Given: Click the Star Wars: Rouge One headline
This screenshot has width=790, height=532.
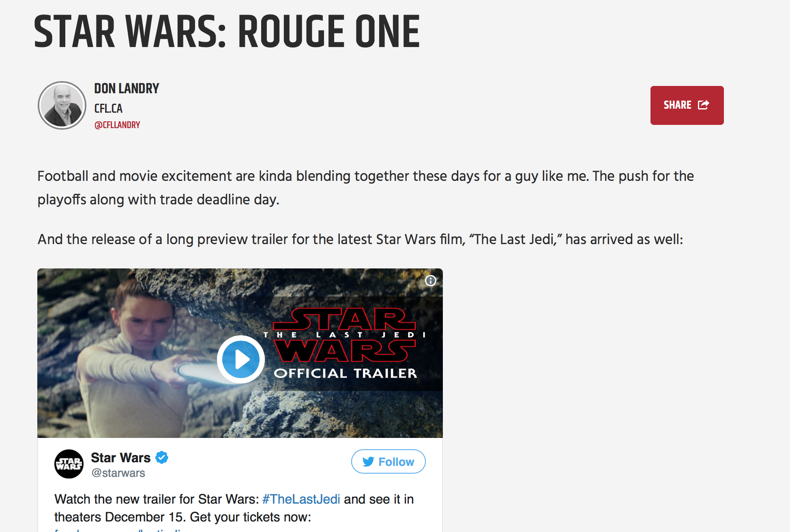Looking at the screenshot, I should [227, 32].
